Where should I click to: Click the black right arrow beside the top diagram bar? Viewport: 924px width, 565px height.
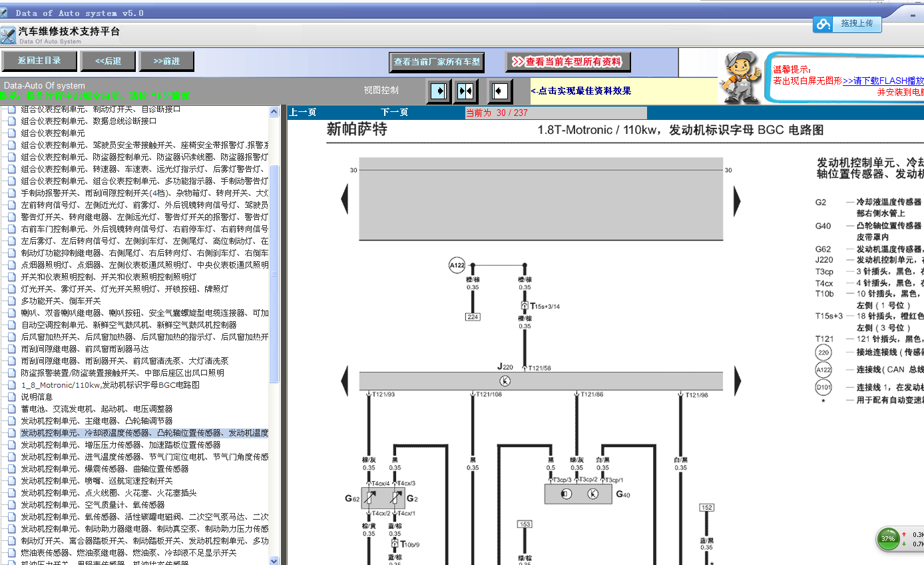coord(737,200)
